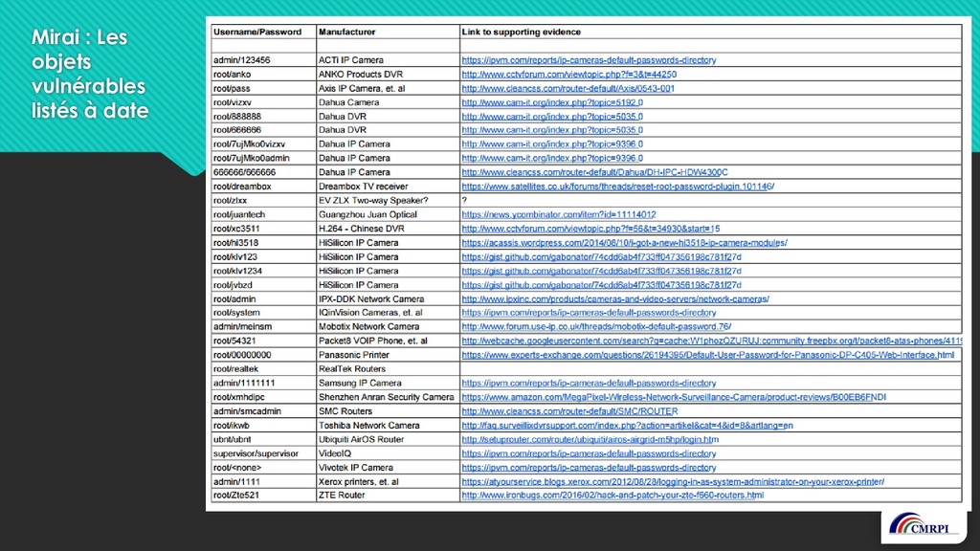Select the admin/smcadmin cell

tap(264, 411)
